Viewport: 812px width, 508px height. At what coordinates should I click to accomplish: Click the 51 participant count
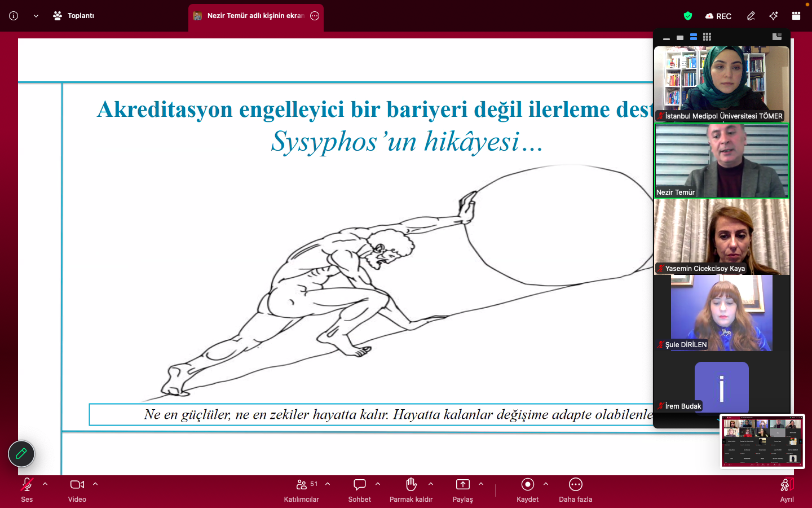314,484
